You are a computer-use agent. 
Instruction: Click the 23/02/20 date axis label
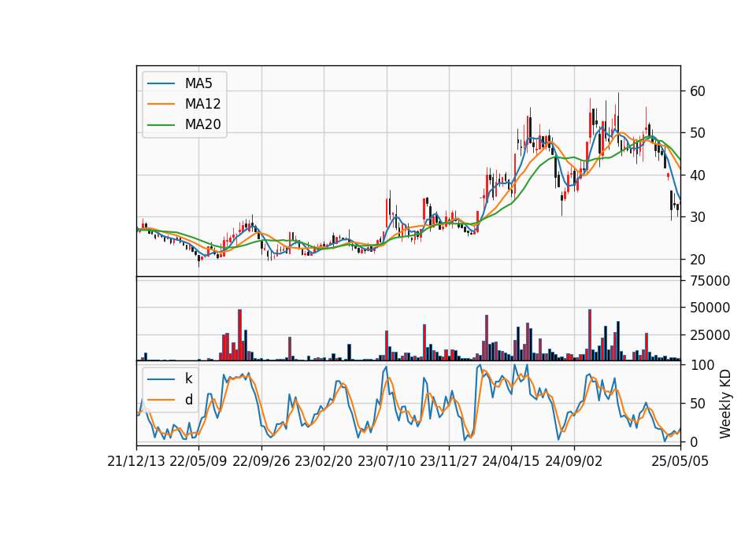coord(324,462)
